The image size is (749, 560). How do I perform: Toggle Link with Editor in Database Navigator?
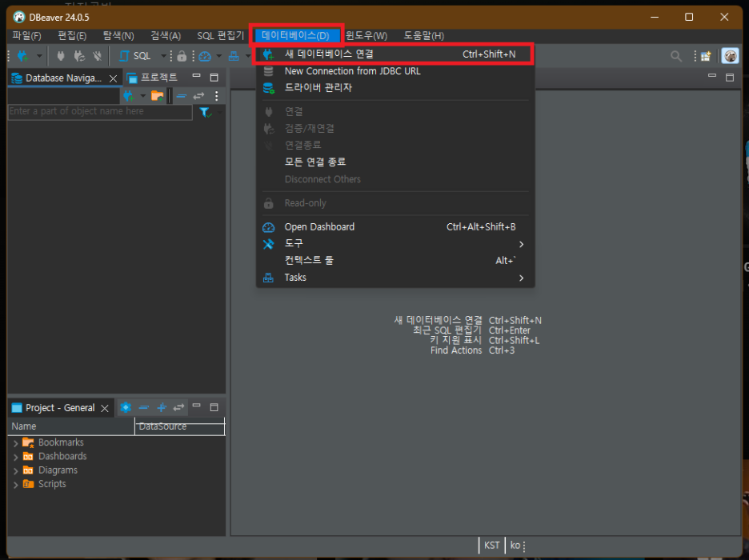click(198, 96)
